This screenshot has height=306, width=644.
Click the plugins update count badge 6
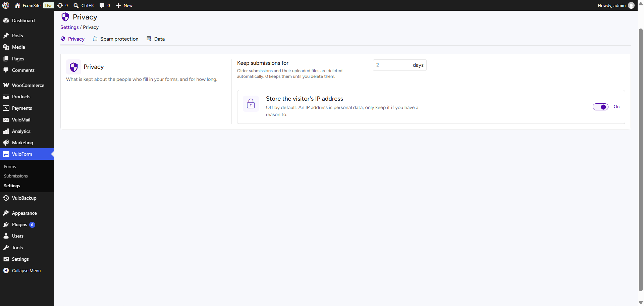[x=32, y=225]
